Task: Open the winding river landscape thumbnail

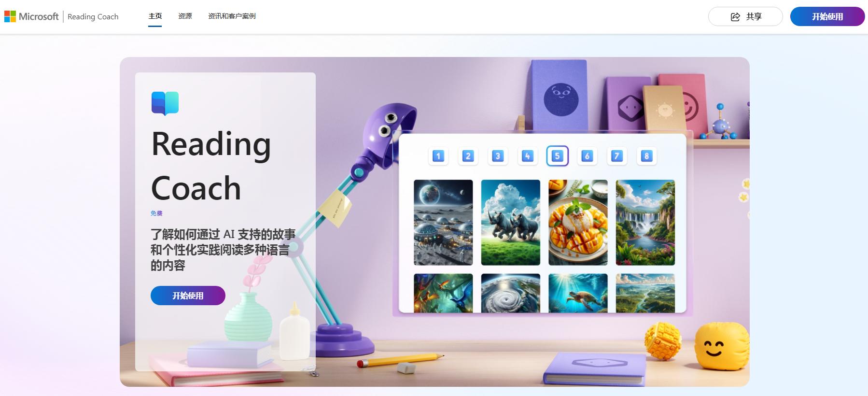Action: pos(645,293)
